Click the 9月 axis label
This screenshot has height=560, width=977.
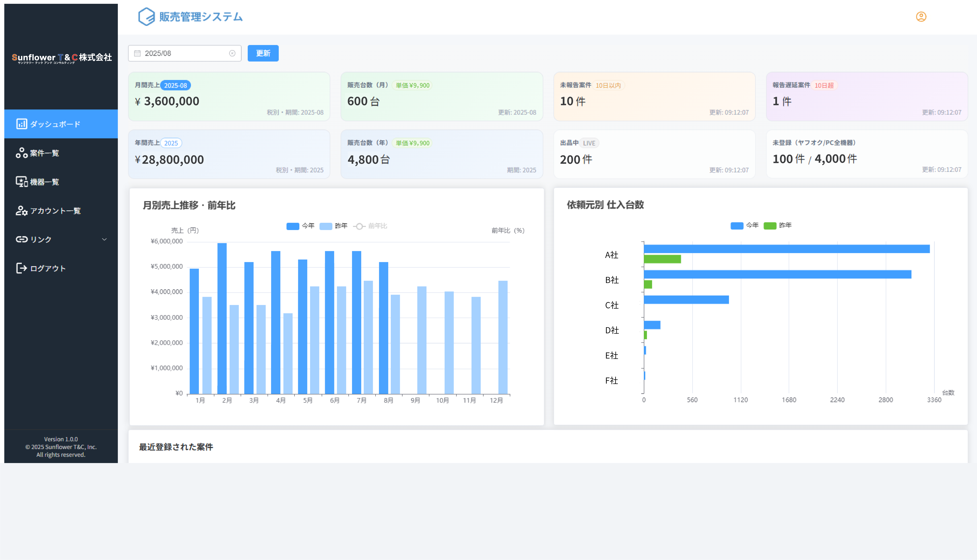pos(415,400)
